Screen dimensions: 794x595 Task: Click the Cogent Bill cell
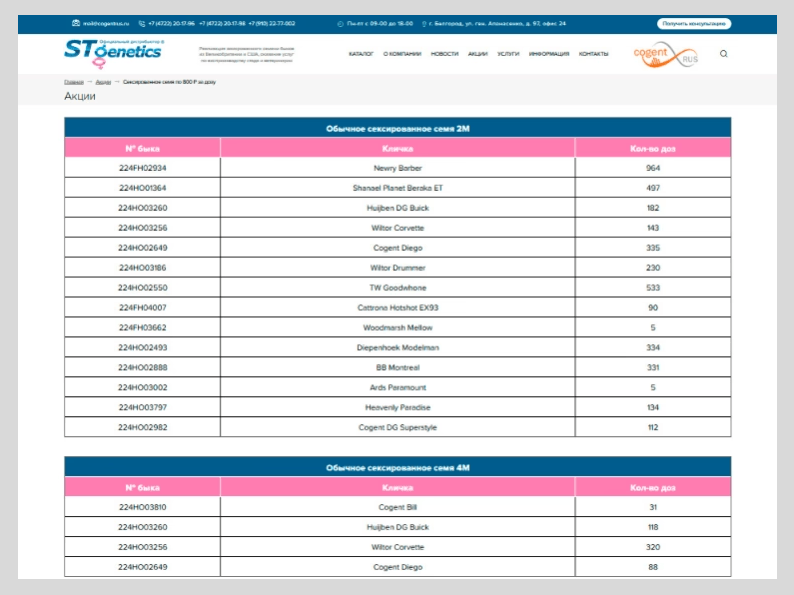398,507
